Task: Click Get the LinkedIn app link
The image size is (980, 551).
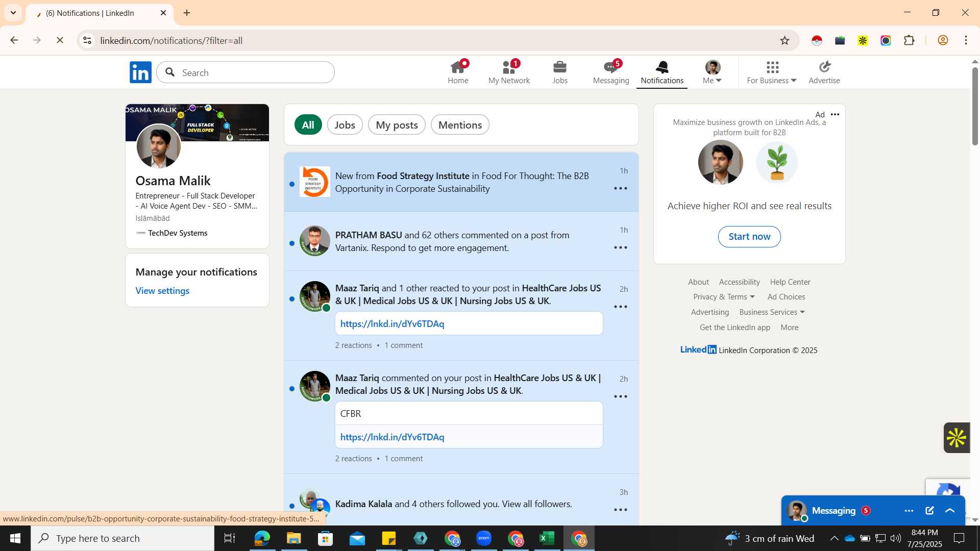Action: (735, 328)
